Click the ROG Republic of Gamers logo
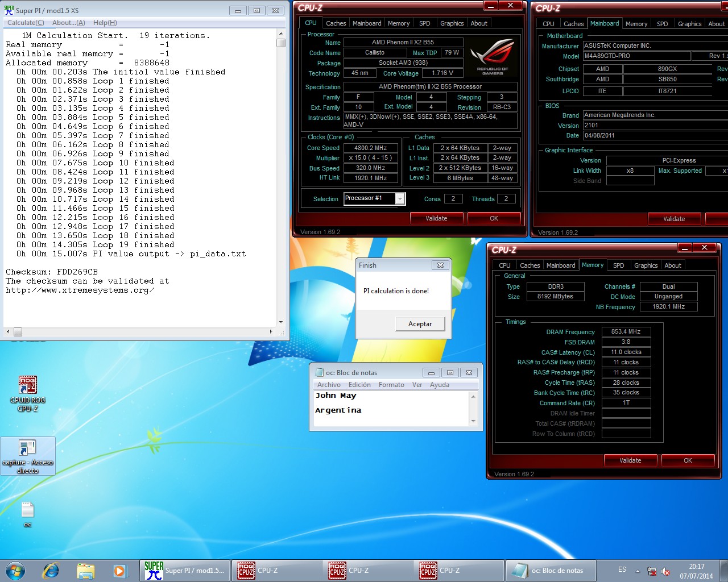 [x=493, y=56]
